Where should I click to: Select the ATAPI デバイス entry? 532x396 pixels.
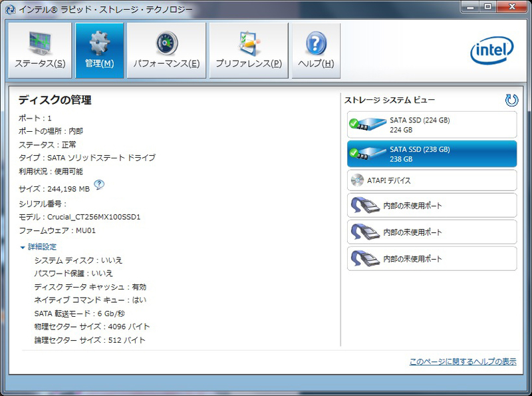point(432,180)
